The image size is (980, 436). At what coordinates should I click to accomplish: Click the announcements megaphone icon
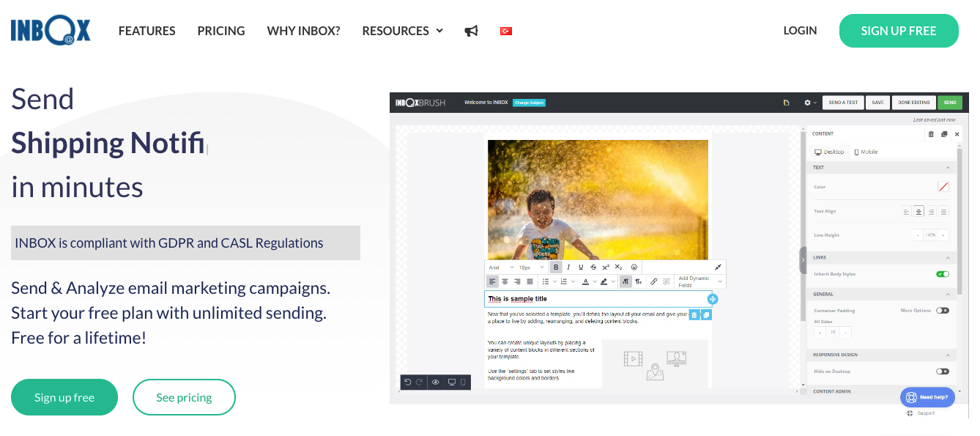471,31
